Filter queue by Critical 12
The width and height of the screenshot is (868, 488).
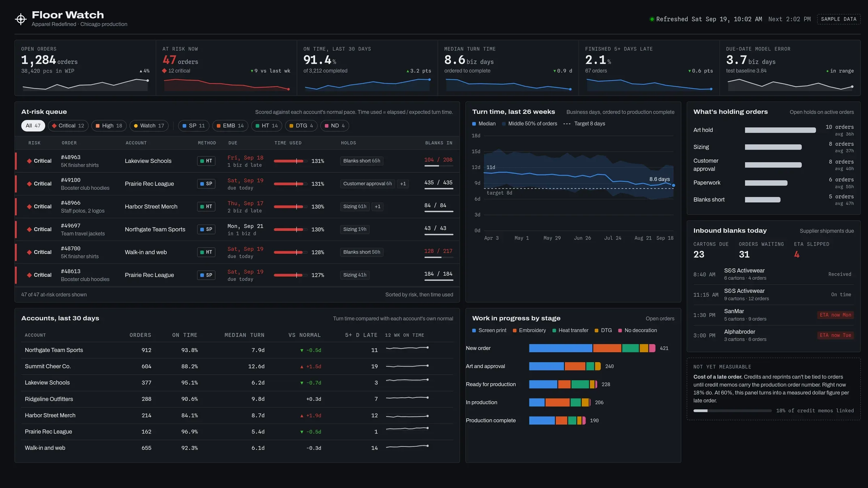click(68, 125)
